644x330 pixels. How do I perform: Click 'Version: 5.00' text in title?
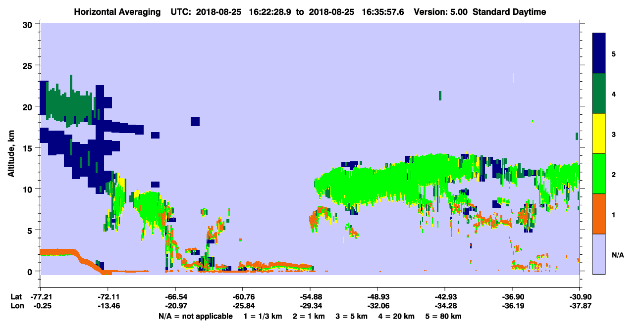(x=441, y=12)
